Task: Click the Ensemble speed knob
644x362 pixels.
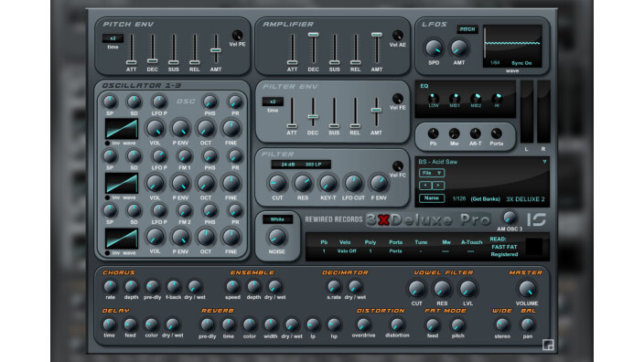Action: point(232,286)
